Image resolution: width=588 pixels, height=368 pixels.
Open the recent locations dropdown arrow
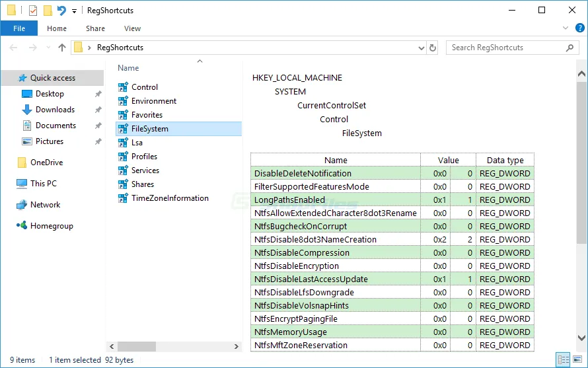tap(48, 48)
